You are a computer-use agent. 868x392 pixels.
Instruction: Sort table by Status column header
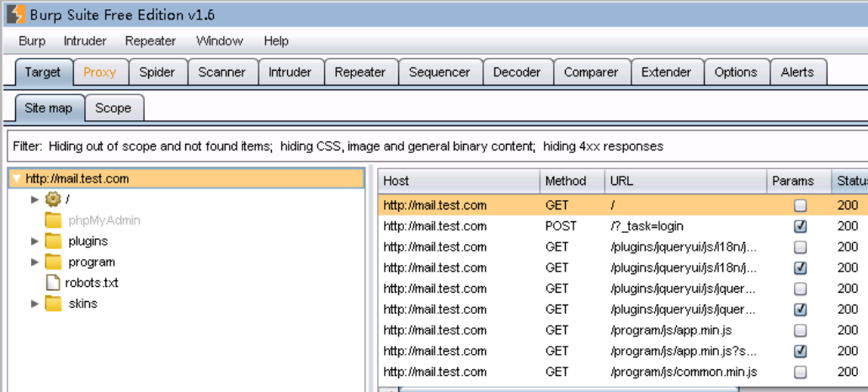(849, 182)
